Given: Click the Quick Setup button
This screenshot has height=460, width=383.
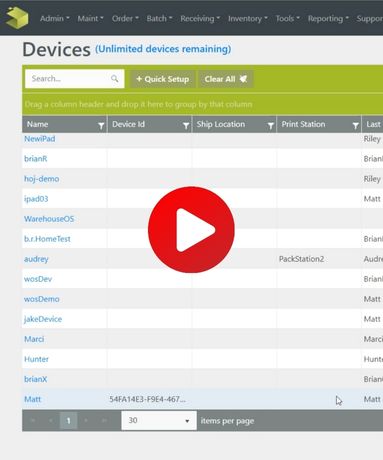Looking at the screenshot, I should tap(162, 79).
